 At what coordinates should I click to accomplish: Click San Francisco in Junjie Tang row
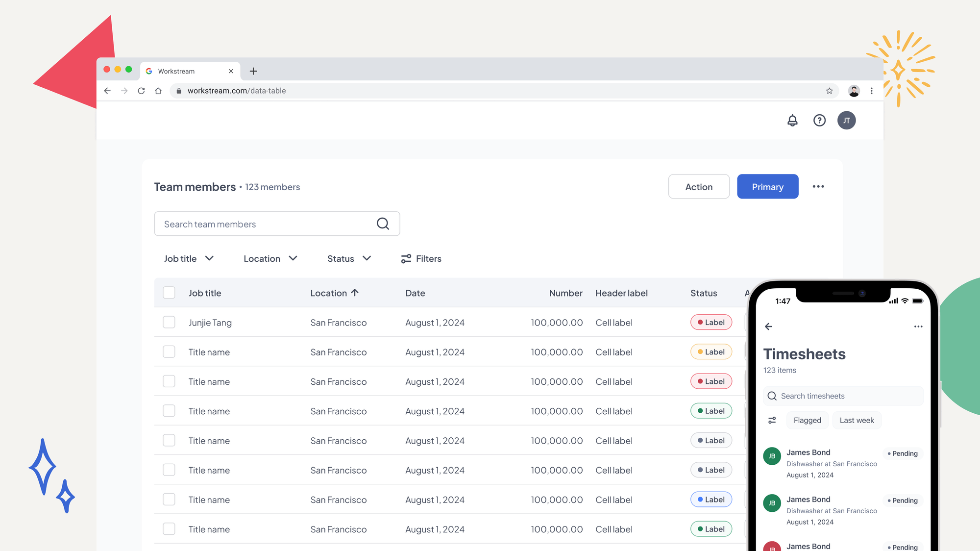338,323
